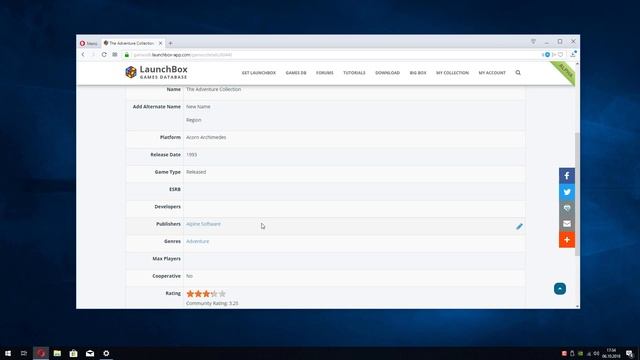This screenshot has height=360, width=640.
Task: Open the Opera Menu button
Action: click(x=89, y=43)
